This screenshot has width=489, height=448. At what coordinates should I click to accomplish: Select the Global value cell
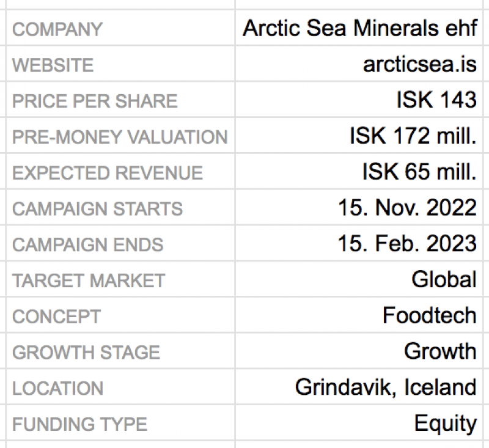[444, 279]
